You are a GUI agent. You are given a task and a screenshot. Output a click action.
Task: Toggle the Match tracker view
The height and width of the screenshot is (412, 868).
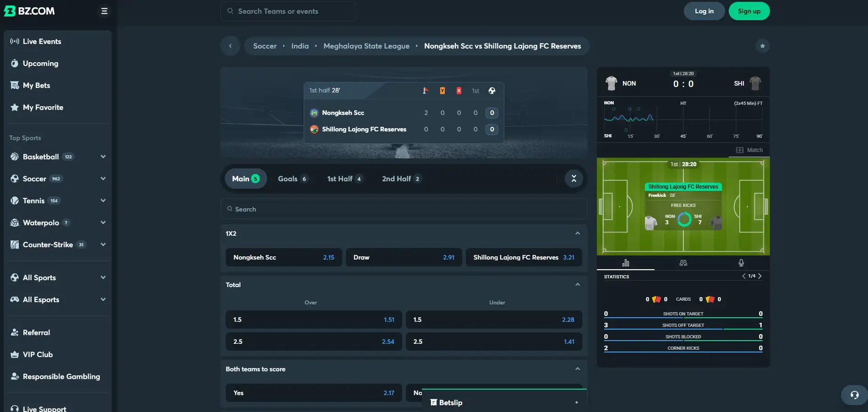749,150
